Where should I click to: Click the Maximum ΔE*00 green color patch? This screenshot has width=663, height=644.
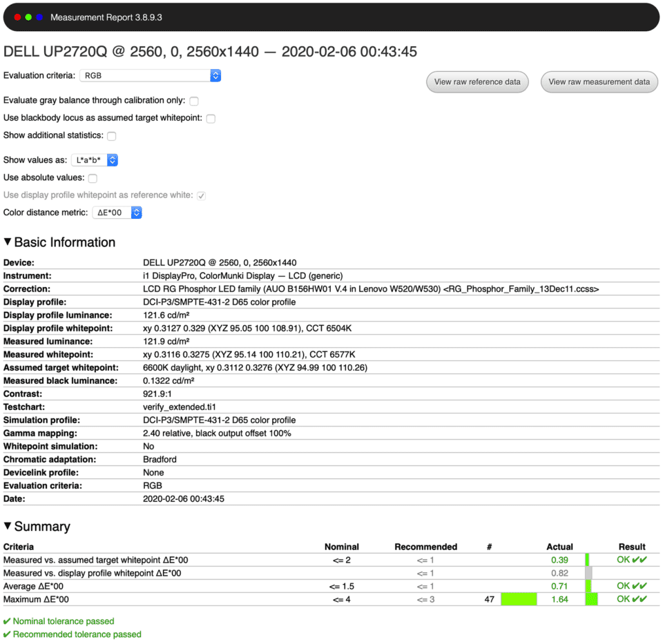519,599
